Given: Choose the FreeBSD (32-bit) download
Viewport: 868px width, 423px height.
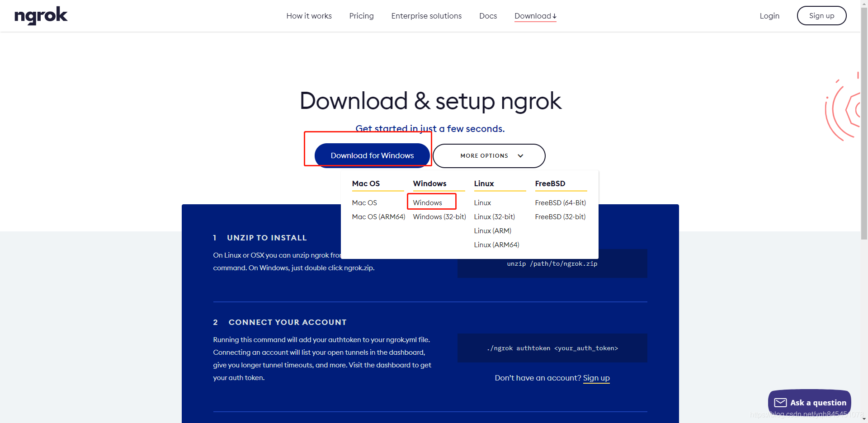Looking at the screenshot, I should 560,217.
